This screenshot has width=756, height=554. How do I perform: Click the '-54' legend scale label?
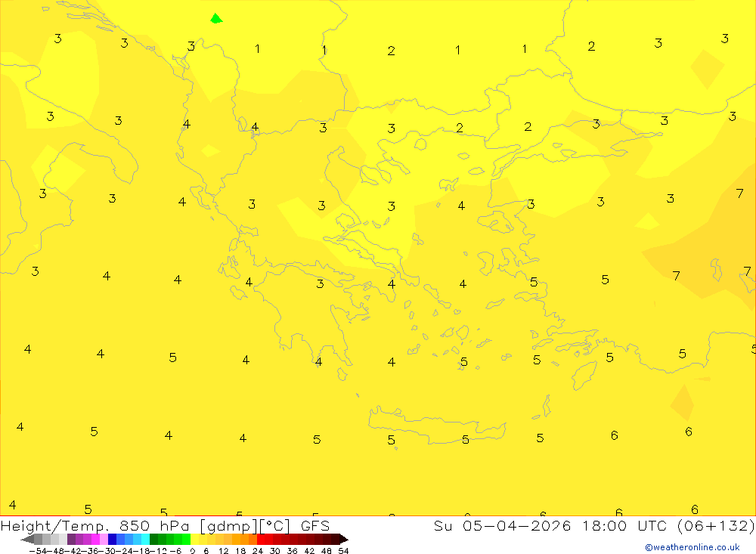[38, 550]
